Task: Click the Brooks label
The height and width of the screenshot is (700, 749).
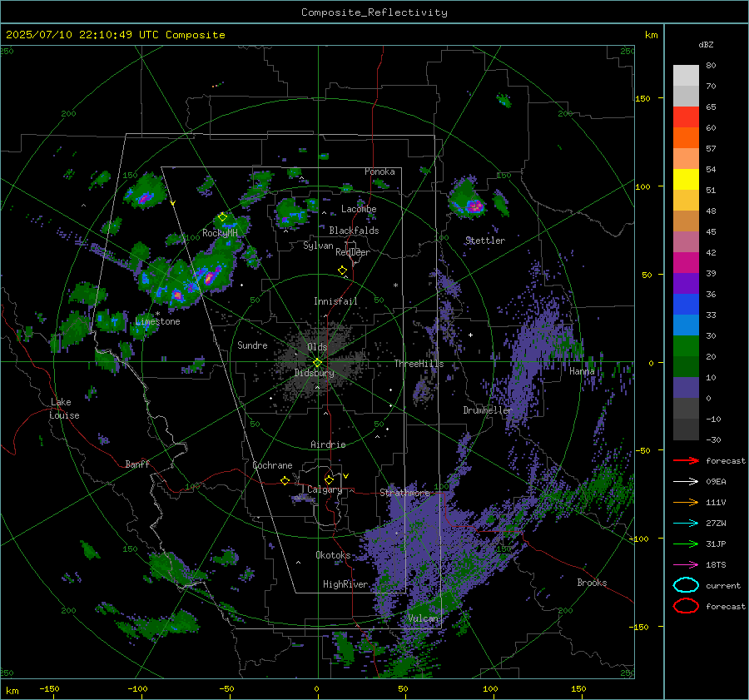Action: point(592,583)
